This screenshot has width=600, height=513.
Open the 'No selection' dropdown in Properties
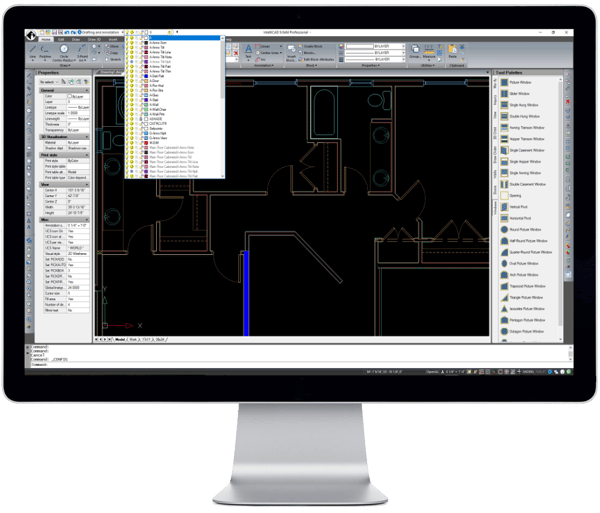tap(49, 82)
